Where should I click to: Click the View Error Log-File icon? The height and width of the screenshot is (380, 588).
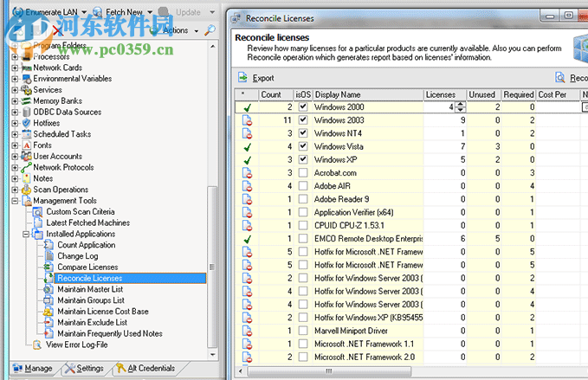(37, 345)
